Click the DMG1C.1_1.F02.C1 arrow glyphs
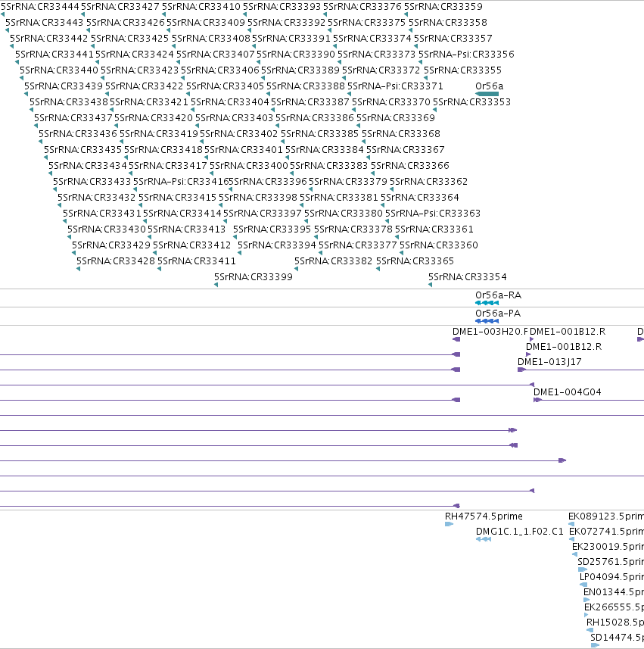 click(484, 539)
